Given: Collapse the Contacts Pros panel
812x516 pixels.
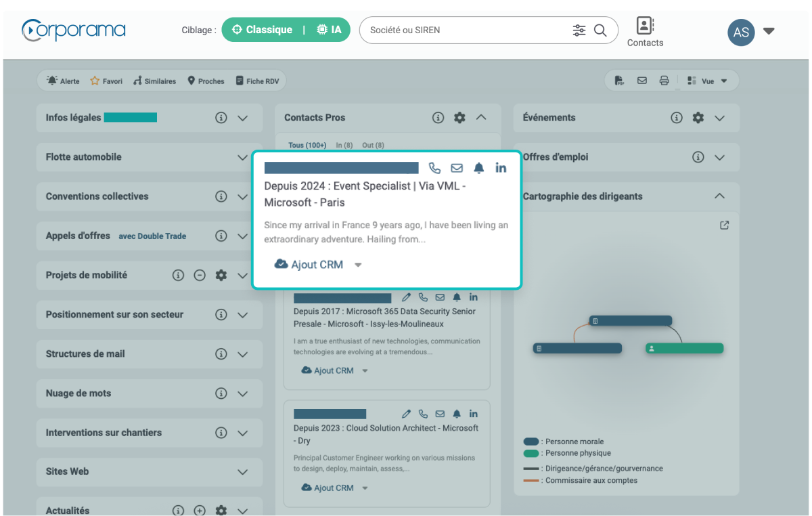Looking at the screenshot, I should click(481, 118).
